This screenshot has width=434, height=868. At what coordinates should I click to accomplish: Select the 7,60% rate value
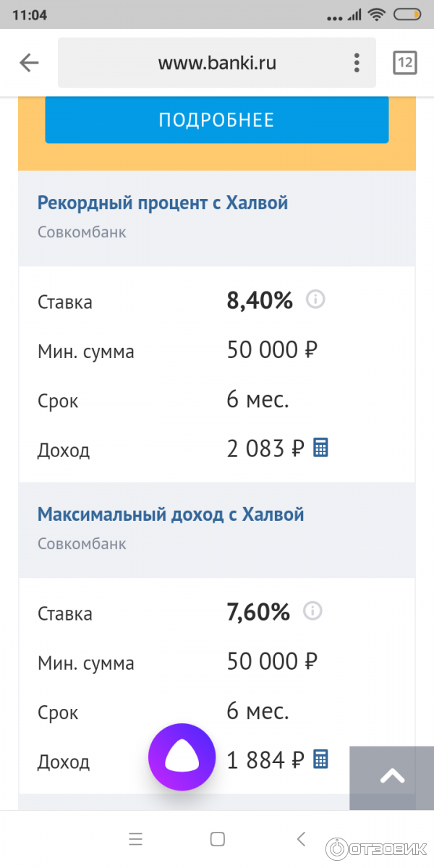(x=258, y=612)
